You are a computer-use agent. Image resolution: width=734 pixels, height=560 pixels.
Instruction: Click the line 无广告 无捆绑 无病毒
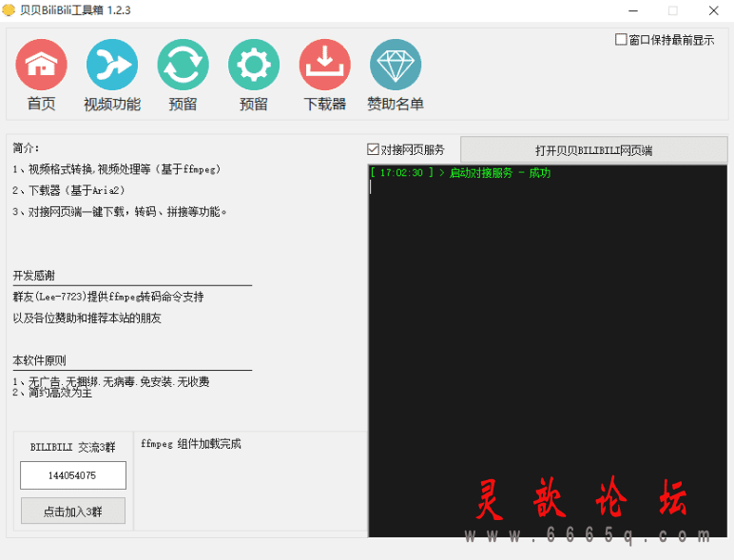coord(111,381)
